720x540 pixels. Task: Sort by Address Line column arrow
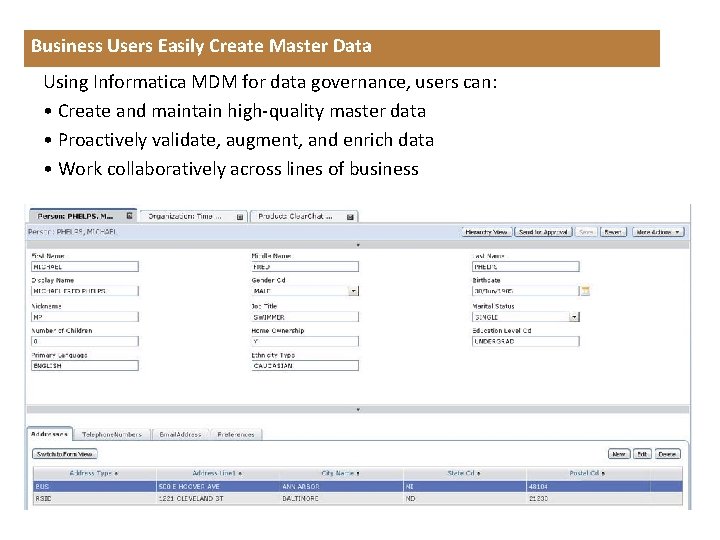point(240,473)
